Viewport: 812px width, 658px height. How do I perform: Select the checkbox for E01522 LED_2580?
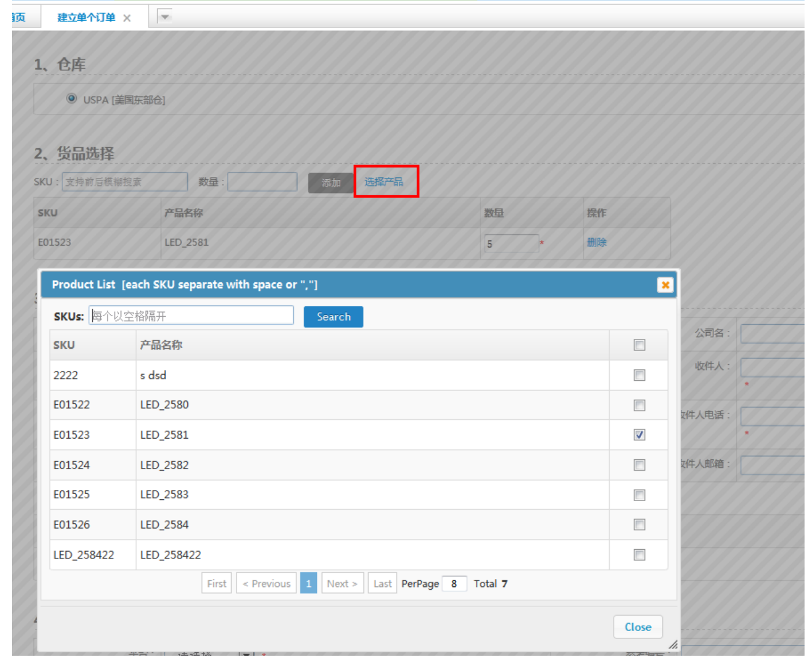pos(639,405)
